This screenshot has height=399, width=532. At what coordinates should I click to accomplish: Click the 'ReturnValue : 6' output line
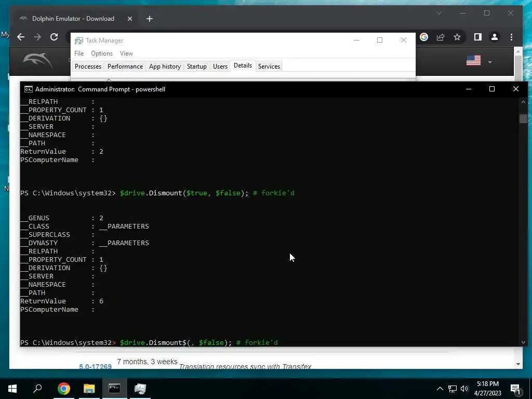62,301
